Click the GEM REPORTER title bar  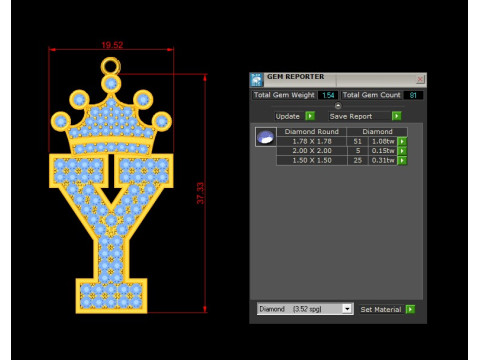click(x=338, y=80)
